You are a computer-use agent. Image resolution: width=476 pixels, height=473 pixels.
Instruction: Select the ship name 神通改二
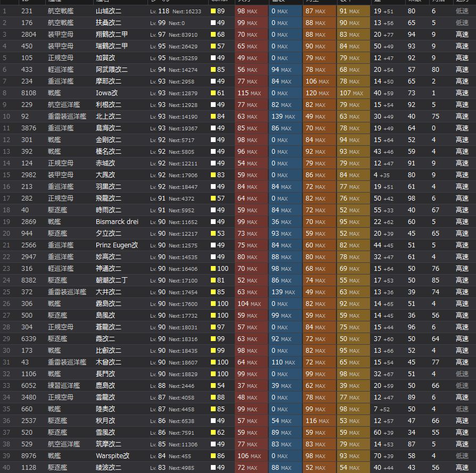109,269
